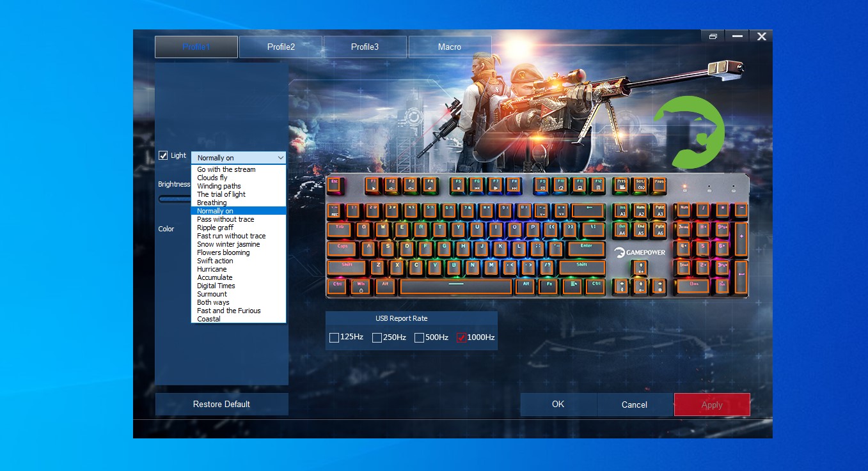Click the Cancel button
The height and width of the screenshot is (471, 868).
634,405
